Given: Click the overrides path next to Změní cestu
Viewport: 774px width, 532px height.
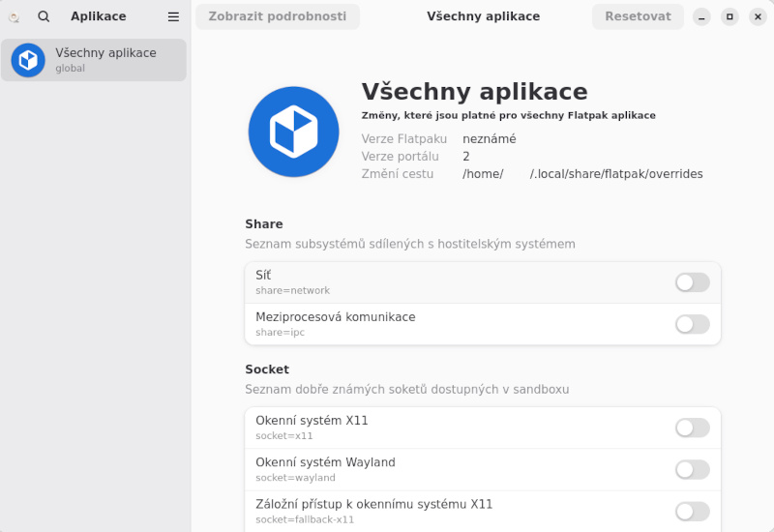Looking at the screenshot, I should pos(582,174).
